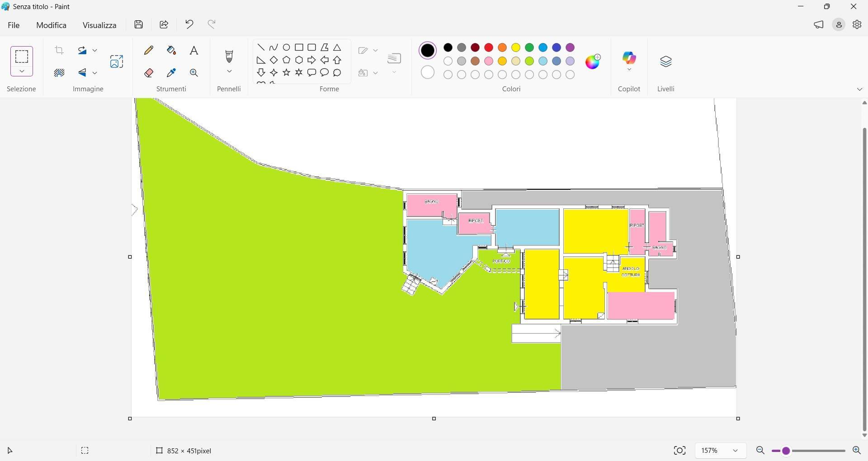Open the Copilot menu
Image resolution: width=868 pixels, height=461 pixels.
coord(629,61)
